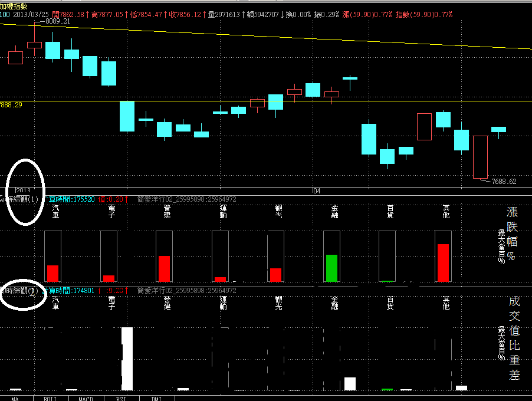This screenshot has width=532, height=401.
Task: Select the red 汽車 sector bar
Action: pos(53,273)
